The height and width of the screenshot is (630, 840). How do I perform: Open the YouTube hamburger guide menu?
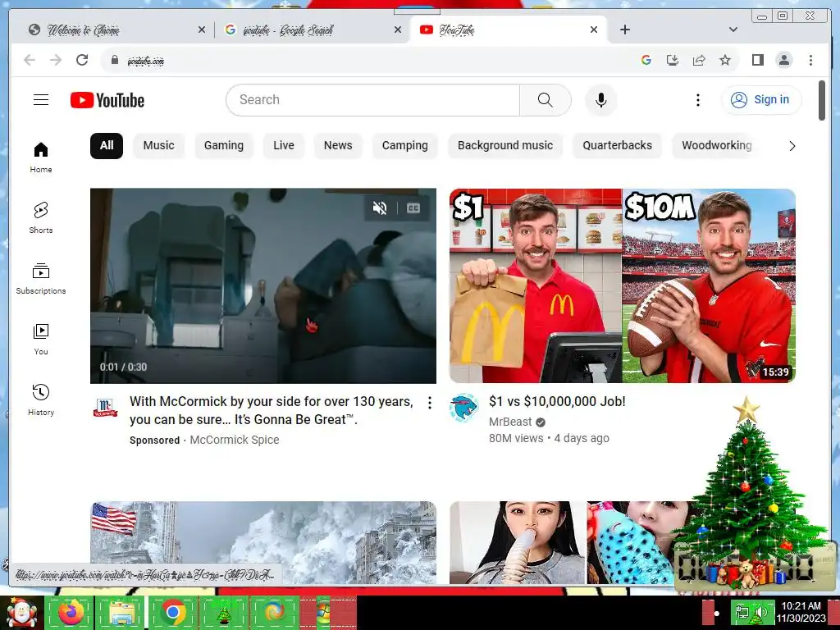click(x=41, y=99)
